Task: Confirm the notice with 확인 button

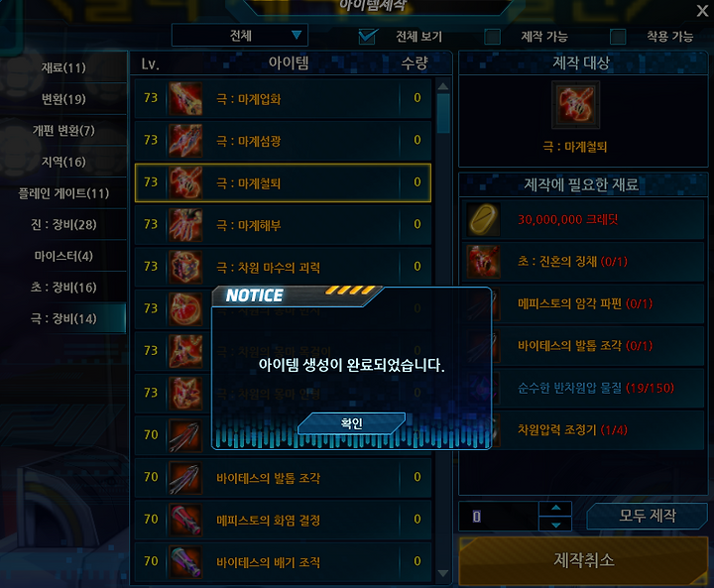Action: [x=351, y=423]
